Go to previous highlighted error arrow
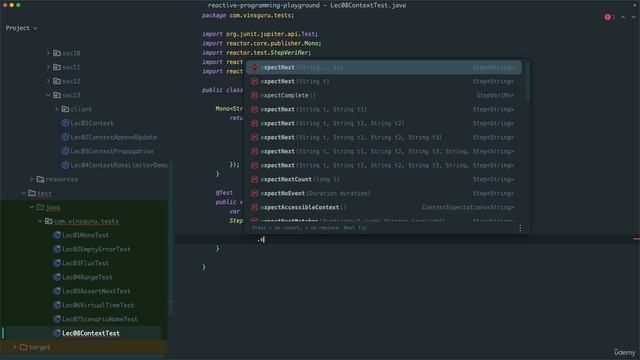Viewport: 640px width, 360px height. (x=623, y=17)
